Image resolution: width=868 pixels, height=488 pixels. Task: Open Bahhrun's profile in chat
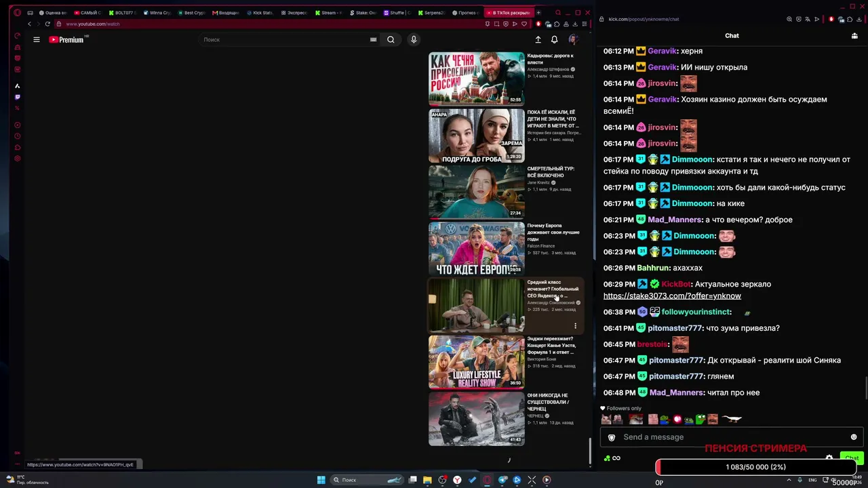653,268
